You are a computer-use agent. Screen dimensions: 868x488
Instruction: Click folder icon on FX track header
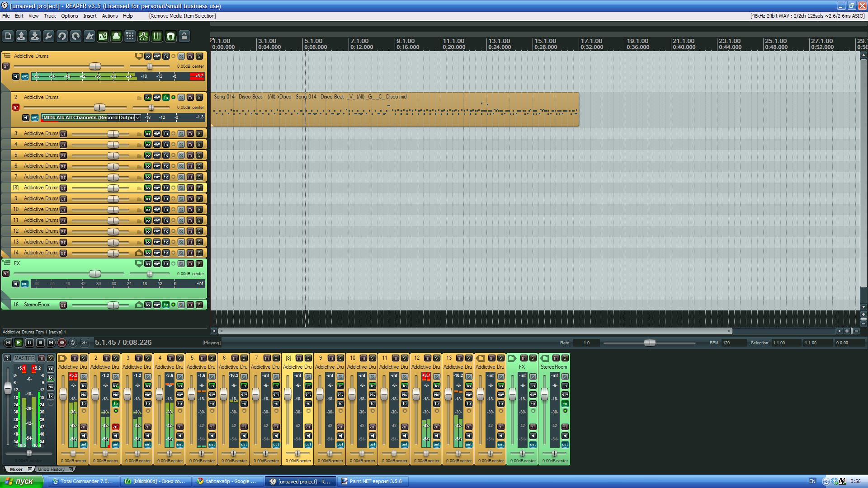(139, 263)
